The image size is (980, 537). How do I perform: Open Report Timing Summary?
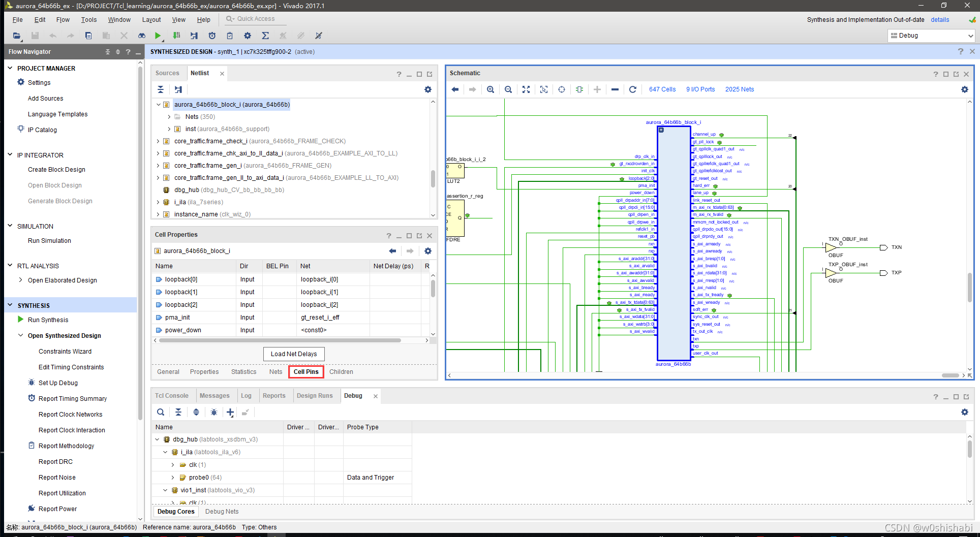(73, 399)
